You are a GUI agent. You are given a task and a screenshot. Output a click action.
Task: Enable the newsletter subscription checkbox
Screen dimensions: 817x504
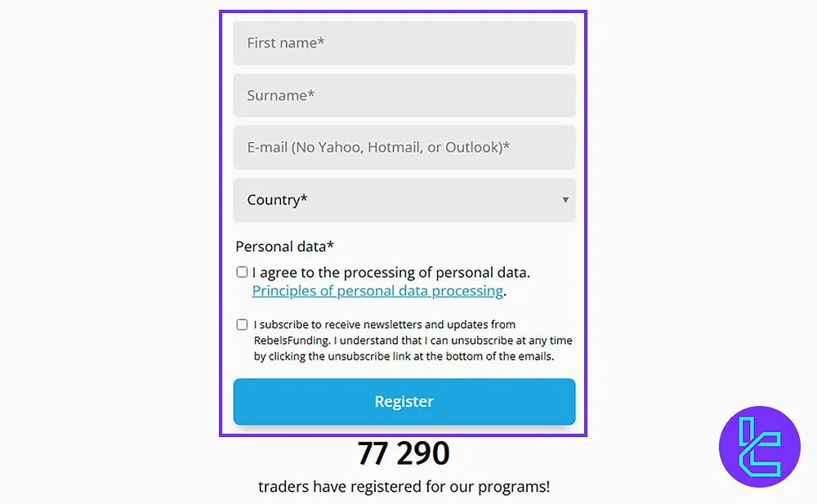click(x=242, y=324)
